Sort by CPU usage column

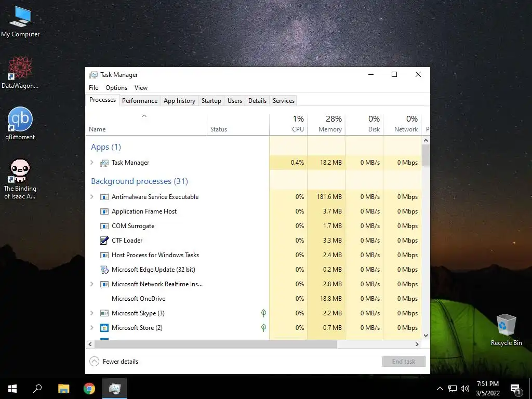(288, 125)
